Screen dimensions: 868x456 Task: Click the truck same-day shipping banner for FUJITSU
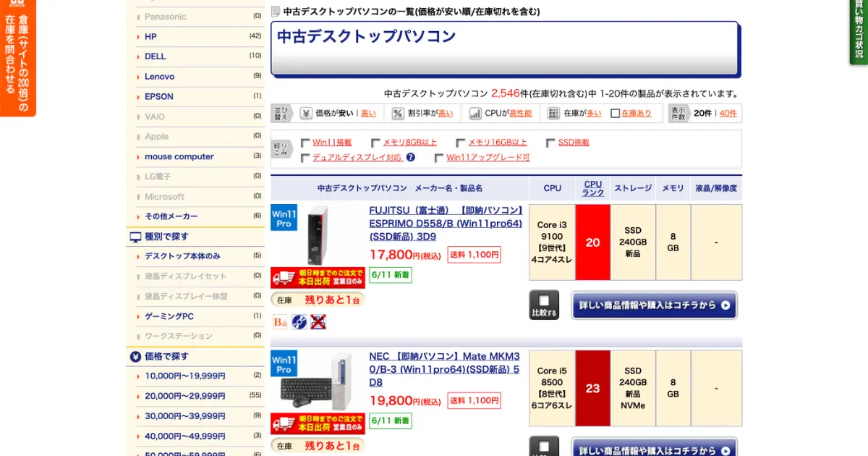tap(318, 278)
